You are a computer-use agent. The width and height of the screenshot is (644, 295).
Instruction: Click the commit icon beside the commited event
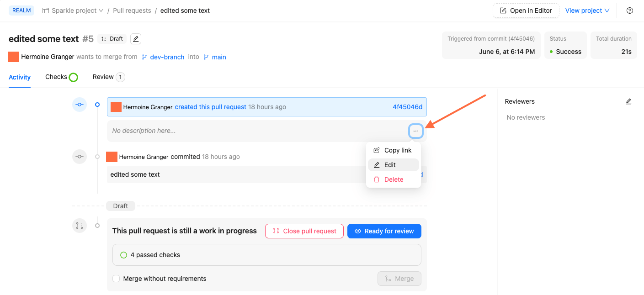(x=80, y=157)
